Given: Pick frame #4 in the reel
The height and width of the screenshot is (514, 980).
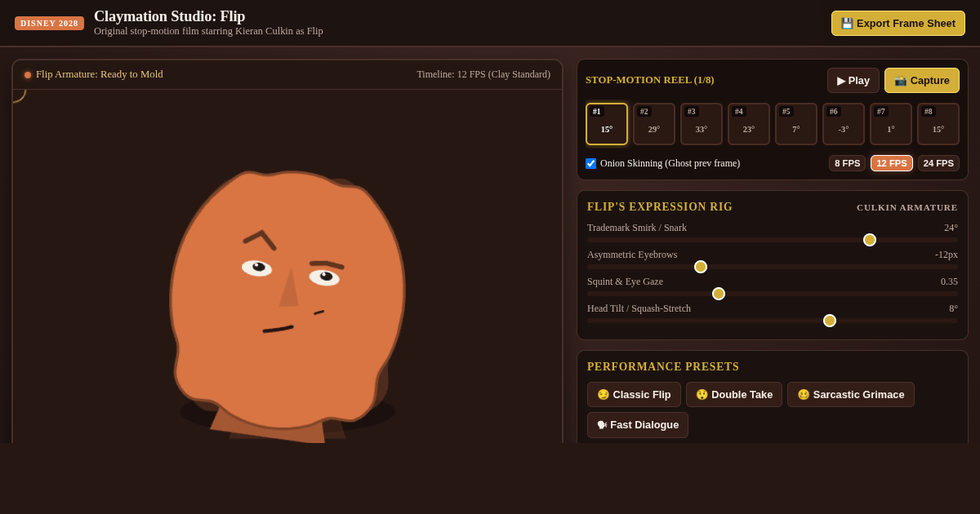Looking at the screenshot, I should [x=749, y=124].
